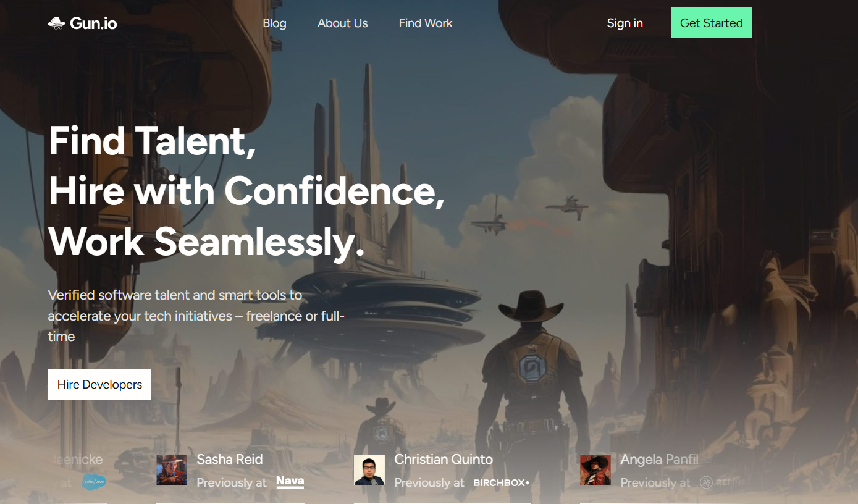The width and height of the screenshot is (858, 504).
Task: Select About Us in the navigation
Action: pyautogui.click(x=342, y=23)
